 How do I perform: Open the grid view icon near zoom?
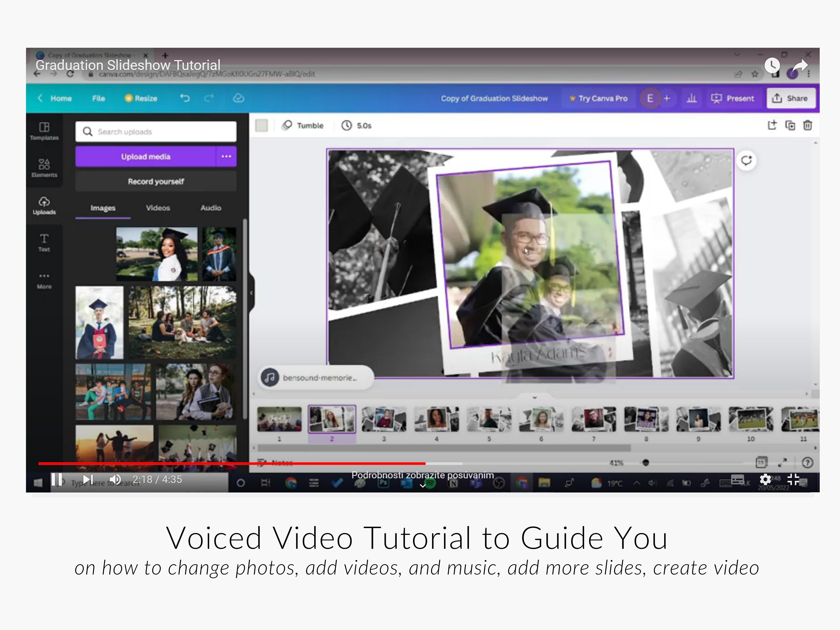tap(761, 463)
